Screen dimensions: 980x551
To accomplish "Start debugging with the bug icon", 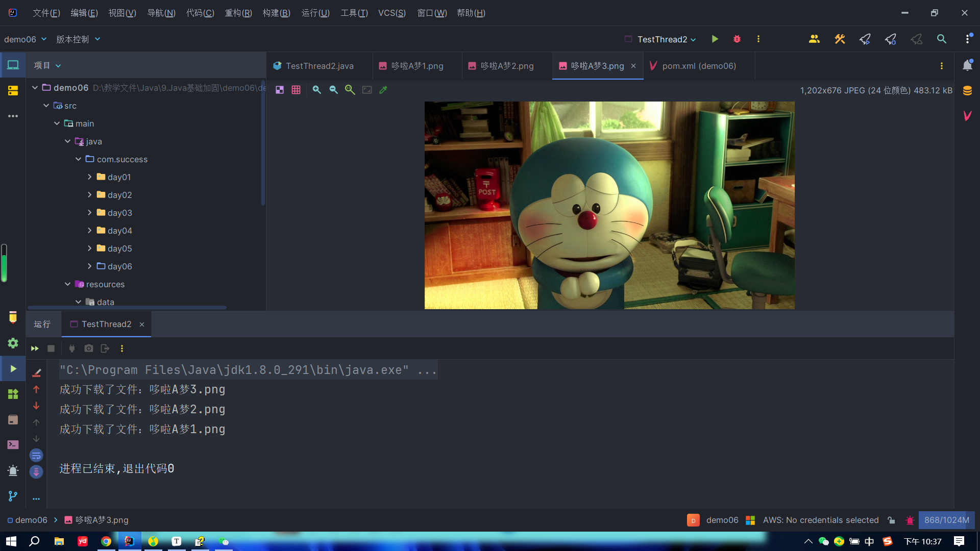I will (737, 39).
